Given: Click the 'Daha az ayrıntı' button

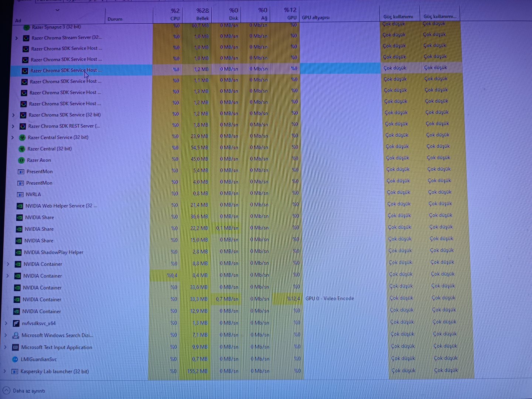Looking at the screenshot, I should pos(24,391).
